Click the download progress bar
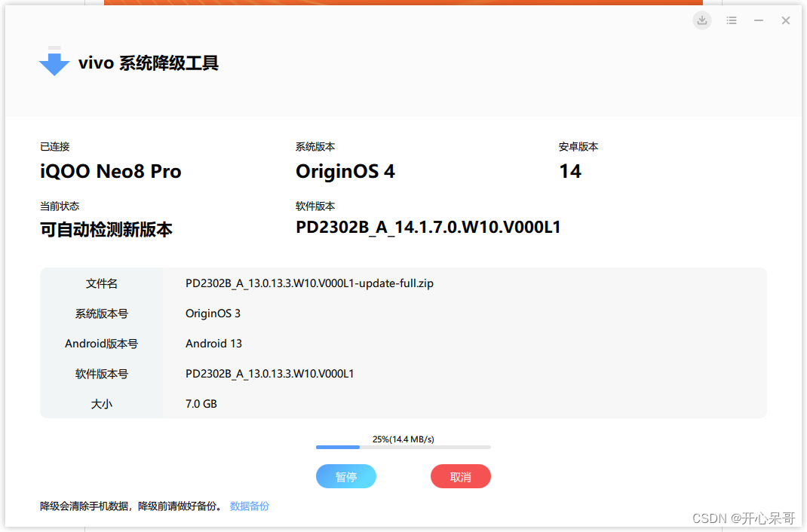Image resolution: width=807 pixels, height=532 pixels. click(403, 447)
